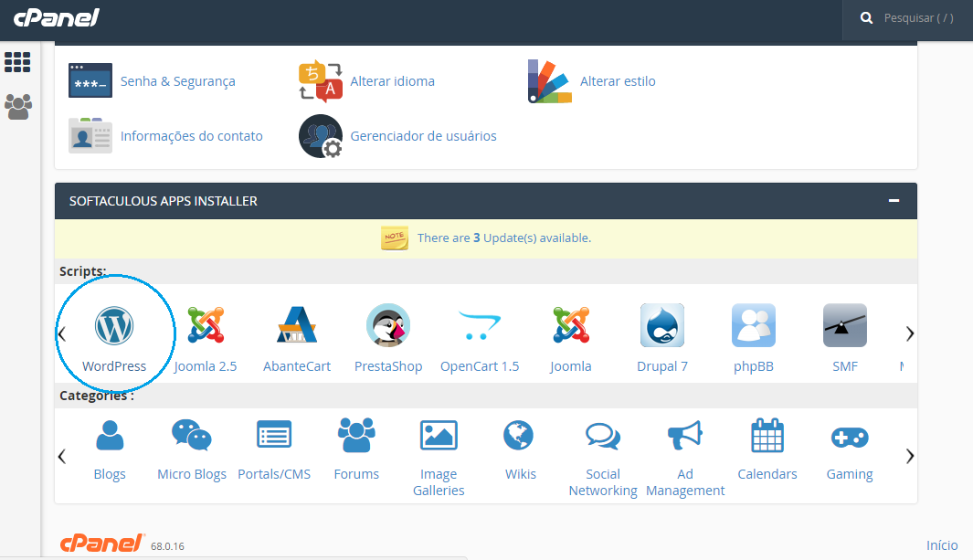Open the Micro Blogs category icon
This screenshot has height=560, width=973.
192,435
